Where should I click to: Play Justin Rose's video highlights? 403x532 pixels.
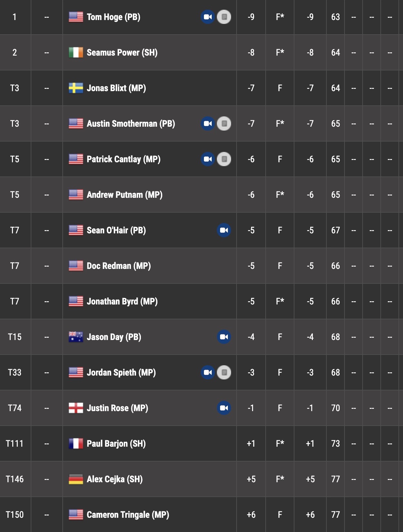pos(224,408)
